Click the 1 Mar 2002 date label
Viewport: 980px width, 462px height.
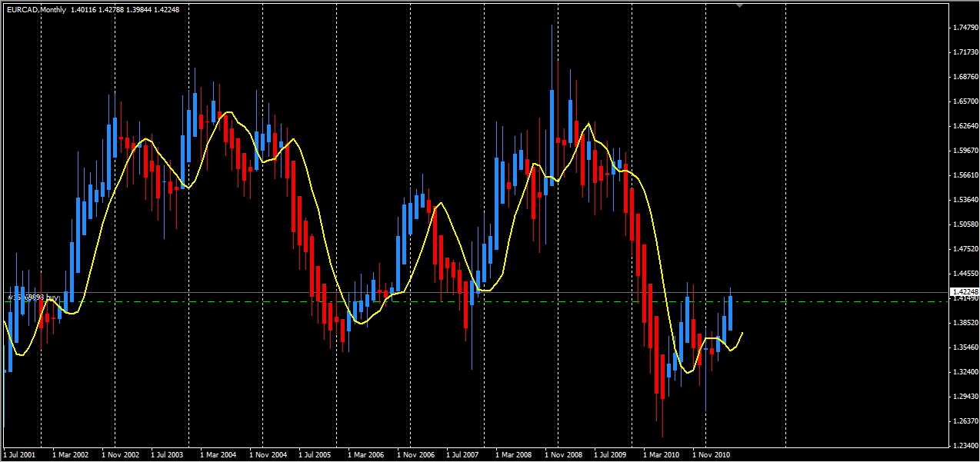pos(70,454)
